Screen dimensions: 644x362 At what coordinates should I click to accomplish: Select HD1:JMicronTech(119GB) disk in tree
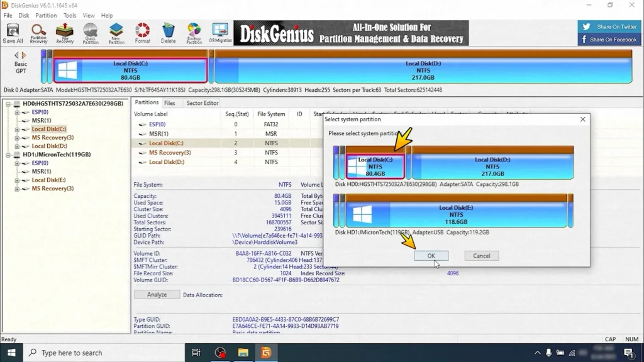click(57, 155)
